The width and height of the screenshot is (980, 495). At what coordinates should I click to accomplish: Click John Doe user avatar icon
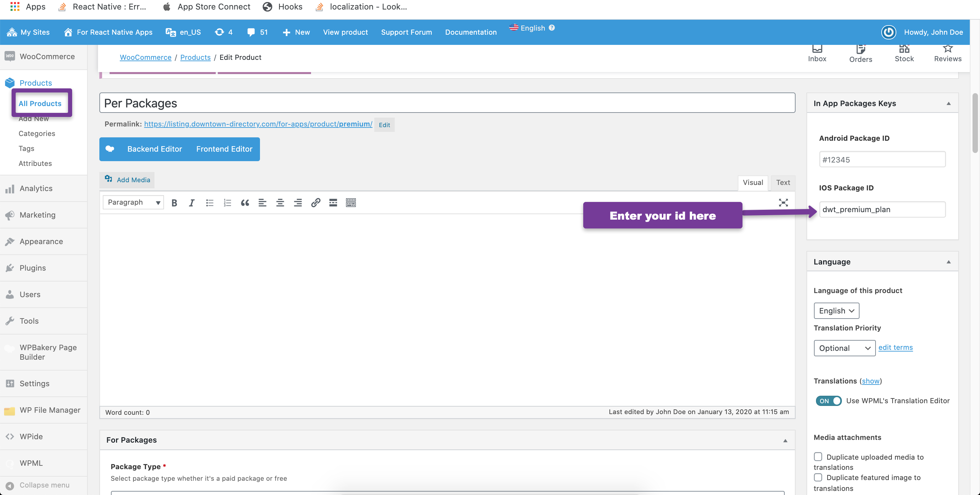(x=889, y=32)
